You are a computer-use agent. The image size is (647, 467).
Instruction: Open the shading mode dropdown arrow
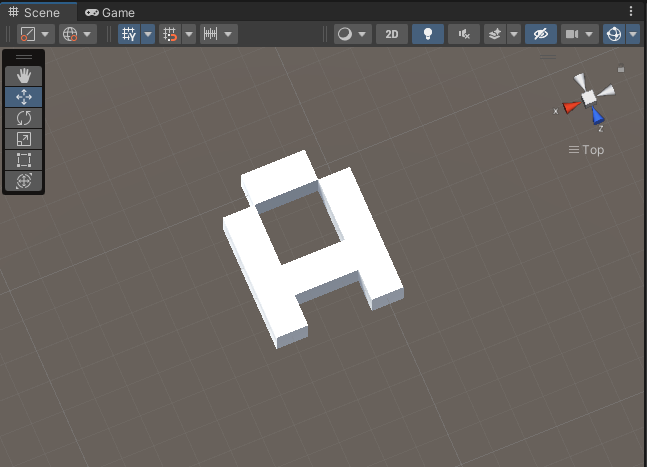(x=362, y=34)
